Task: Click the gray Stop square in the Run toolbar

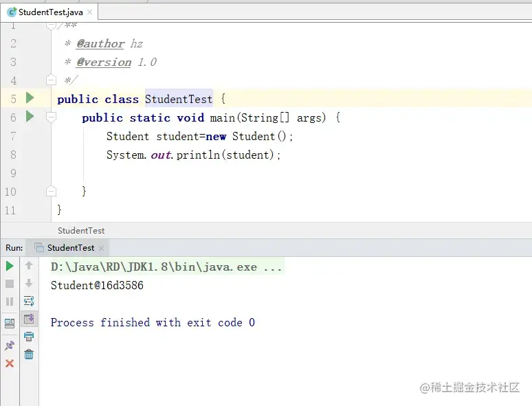Action: [10, 284]
